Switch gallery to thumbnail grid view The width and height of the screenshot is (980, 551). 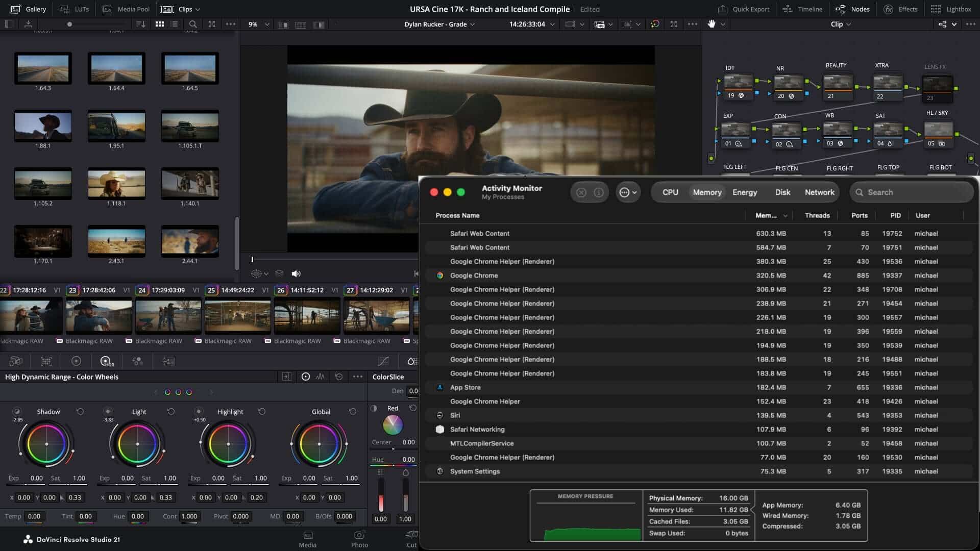click(x=160, y=24)
